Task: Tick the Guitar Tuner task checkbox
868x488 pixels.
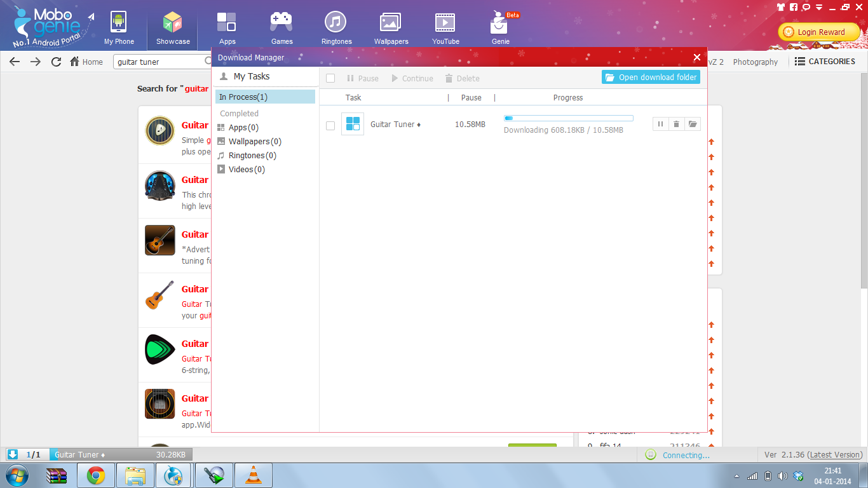Action: coord(330,125)
